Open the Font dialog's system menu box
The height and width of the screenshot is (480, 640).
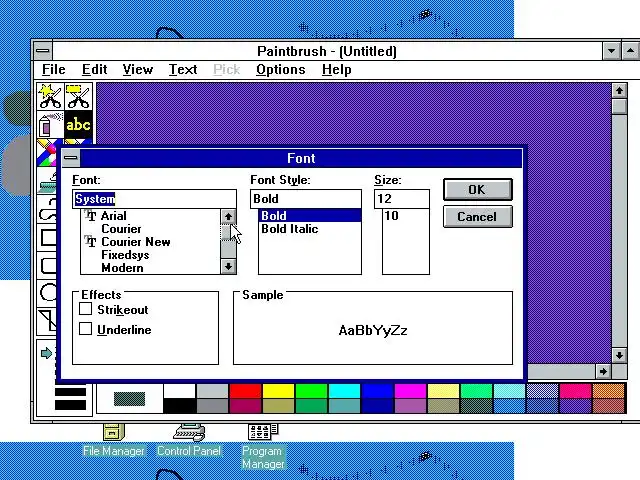(71, 158)
